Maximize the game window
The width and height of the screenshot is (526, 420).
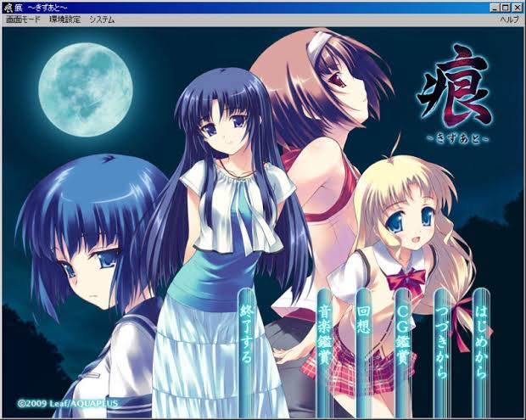[x=506, y=7]
